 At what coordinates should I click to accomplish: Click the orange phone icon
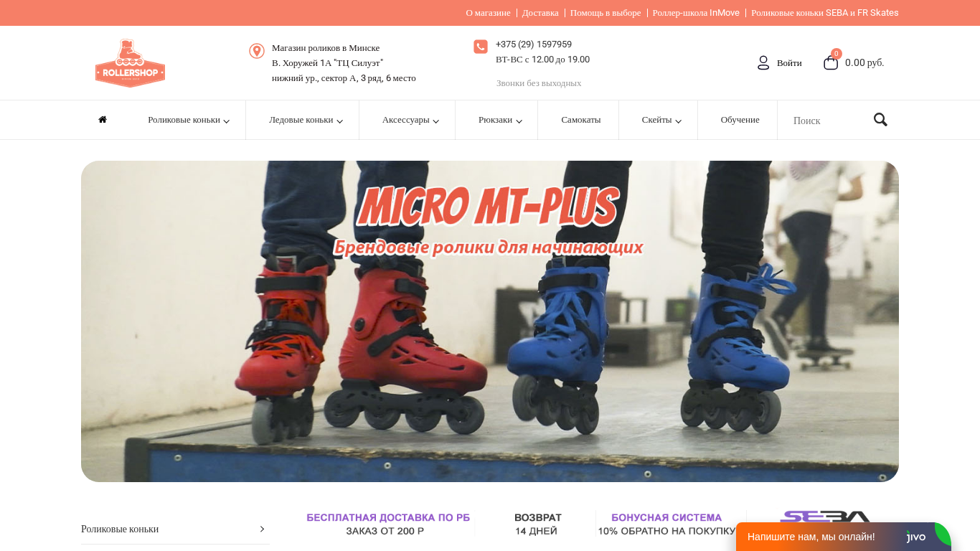click(481, 47)
